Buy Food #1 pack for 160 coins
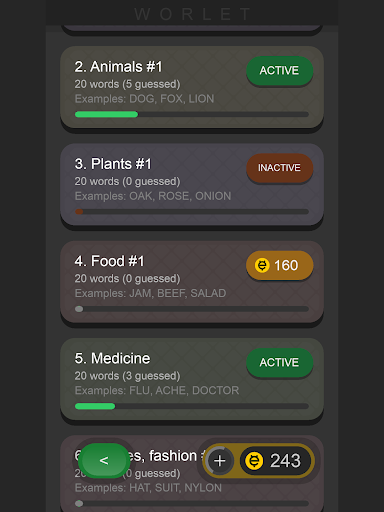Screen dimensions: 384x512 click(x=279, y=265)
